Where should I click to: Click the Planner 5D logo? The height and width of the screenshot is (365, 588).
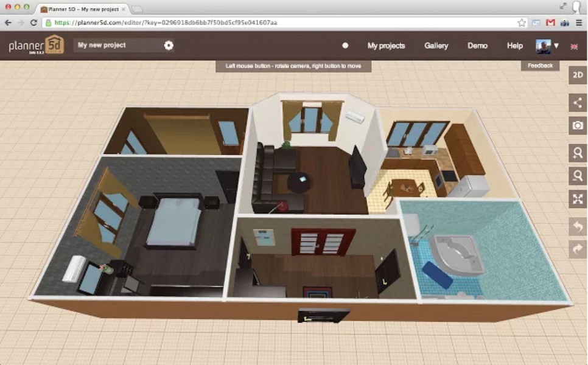(x=36, y=46)
